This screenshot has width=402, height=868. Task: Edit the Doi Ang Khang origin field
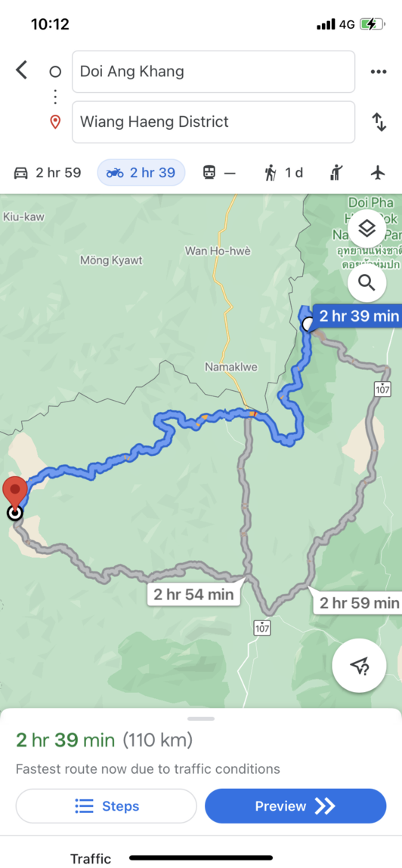pyautogui.click(x=214, y=72)
